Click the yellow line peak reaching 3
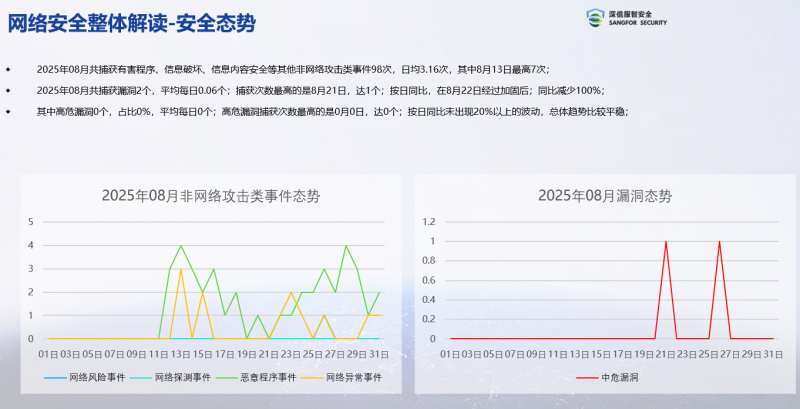The height and width of the screenshot is (409, 800). [181, 269]
